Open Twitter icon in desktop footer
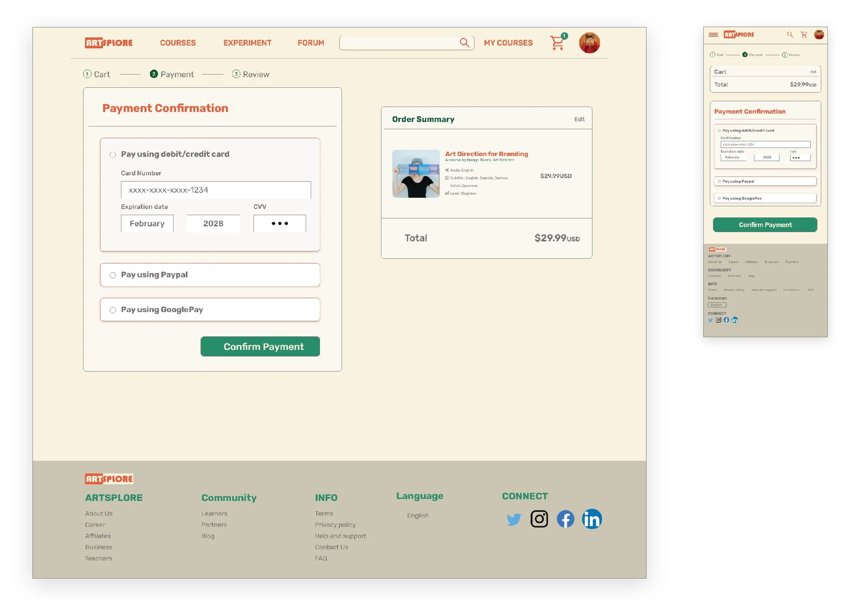The image size is (844, 616). click(514, 519)
